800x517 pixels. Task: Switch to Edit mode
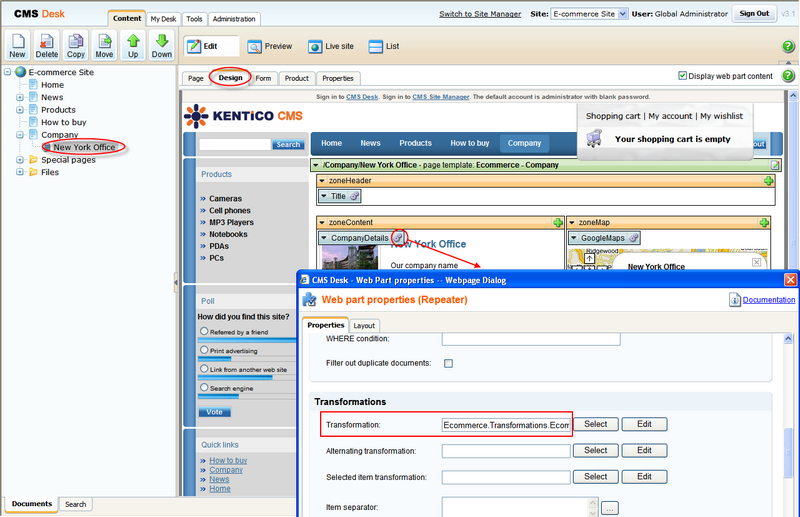tap(211, 46)
